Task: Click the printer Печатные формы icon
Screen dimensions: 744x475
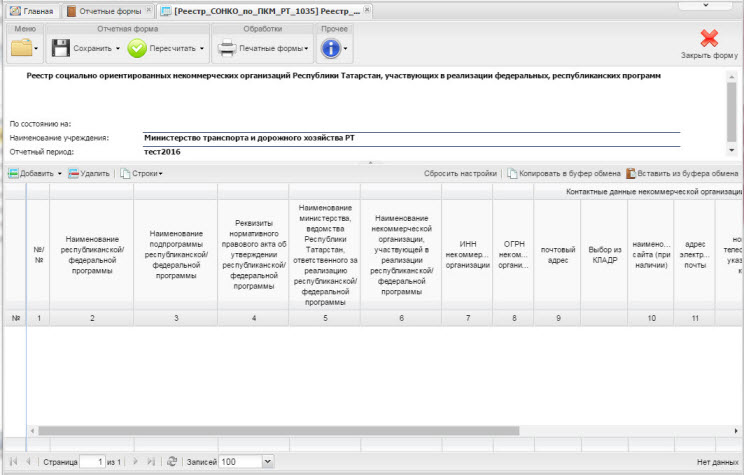Action: [226, 48]
